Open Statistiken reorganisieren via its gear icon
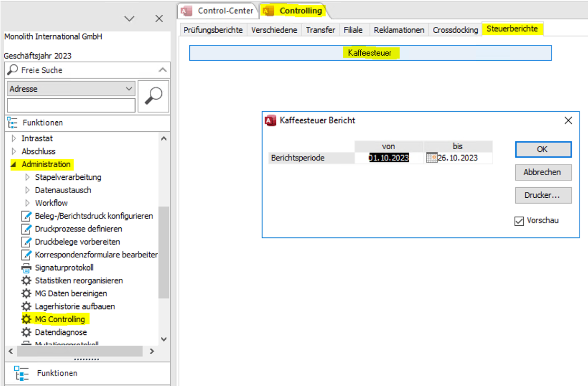 25,281
